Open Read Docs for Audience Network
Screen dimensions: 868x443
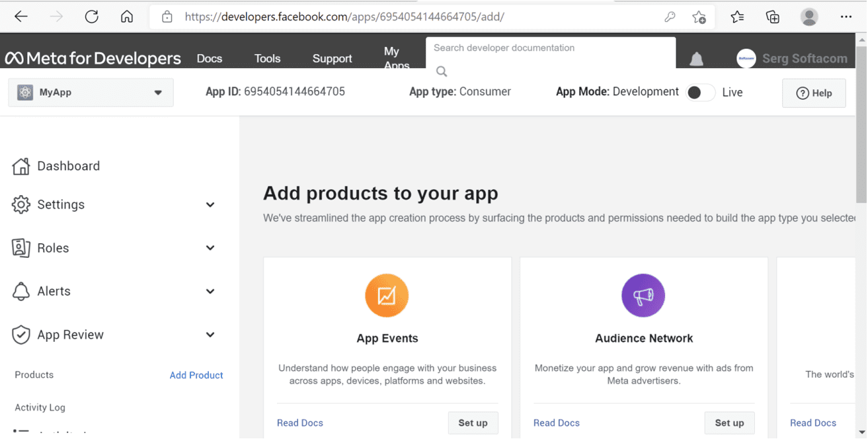(557, 423)
